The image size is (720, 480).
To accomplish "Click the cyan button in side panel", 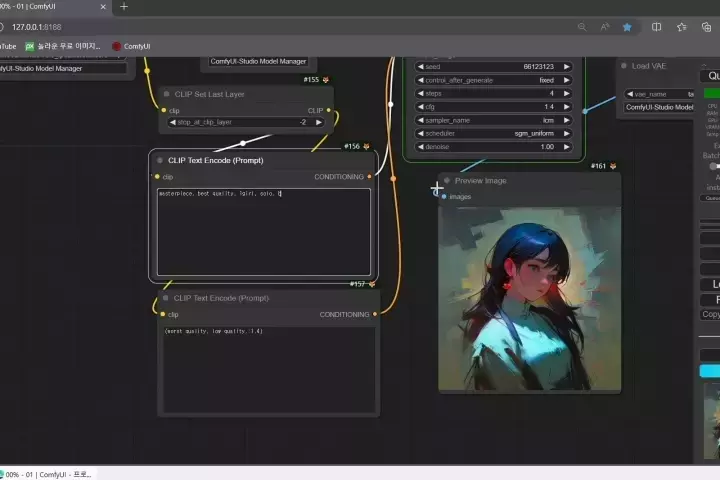I will click(x=710, y=371).
